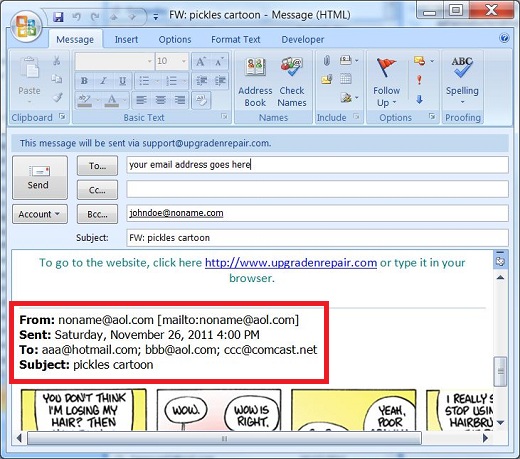Click the Office button logo
Image resolution: width=520 pixels, height=459 pixels.
tap(26, 27)
